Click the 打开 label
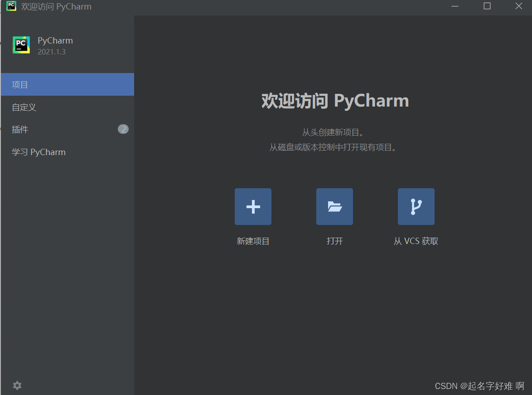532x395 pixels. coord(334,241)
